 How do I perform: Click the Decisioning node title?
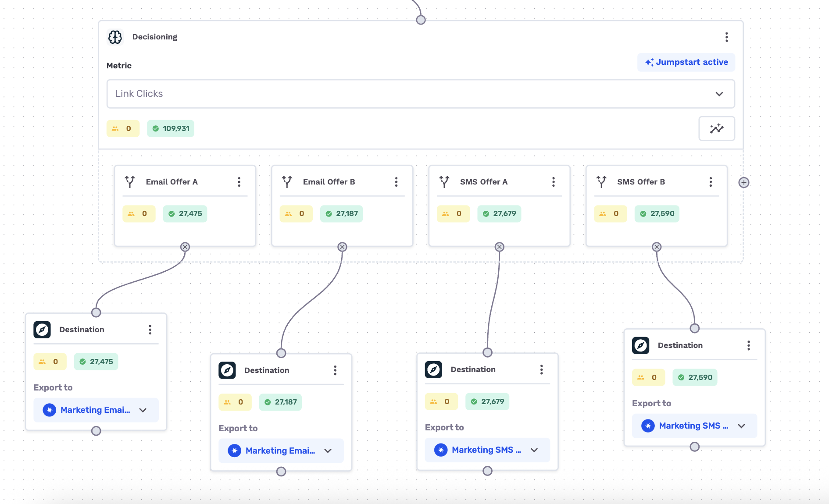pos(155,37)
